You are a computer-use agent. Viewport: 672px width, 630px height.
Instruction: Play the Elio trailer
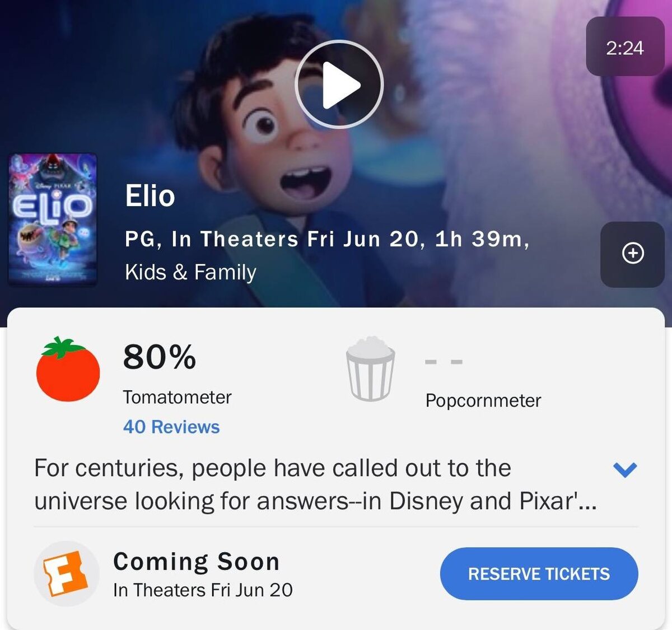pos(339,85)
